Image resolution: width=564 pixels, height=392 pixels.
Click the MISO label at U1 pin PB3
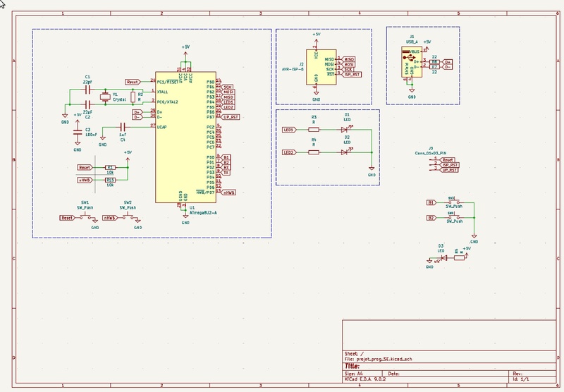click(x=228, y=97)
